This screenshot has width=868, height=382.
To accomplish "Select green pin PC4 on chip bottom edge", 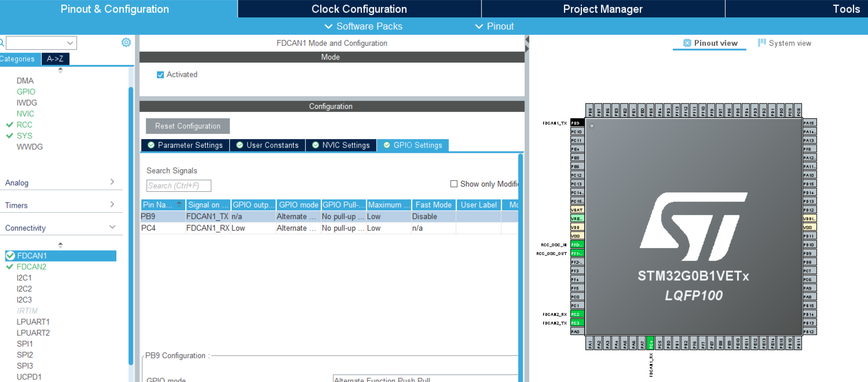I will coord(650,343).
